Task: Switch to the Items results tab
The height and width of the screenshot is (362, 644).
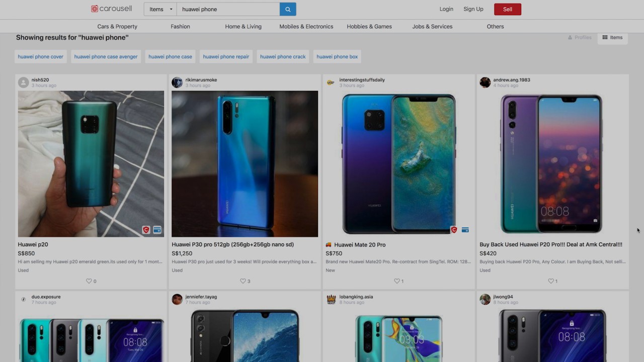Action: click(x=612, y=37)
